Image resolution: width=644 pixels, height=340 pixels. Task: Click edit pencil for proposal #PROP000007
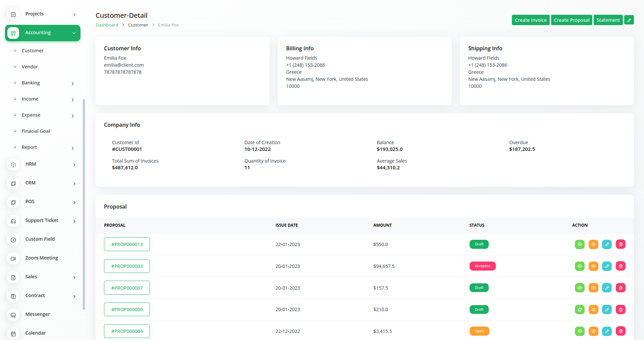point(607,288)
